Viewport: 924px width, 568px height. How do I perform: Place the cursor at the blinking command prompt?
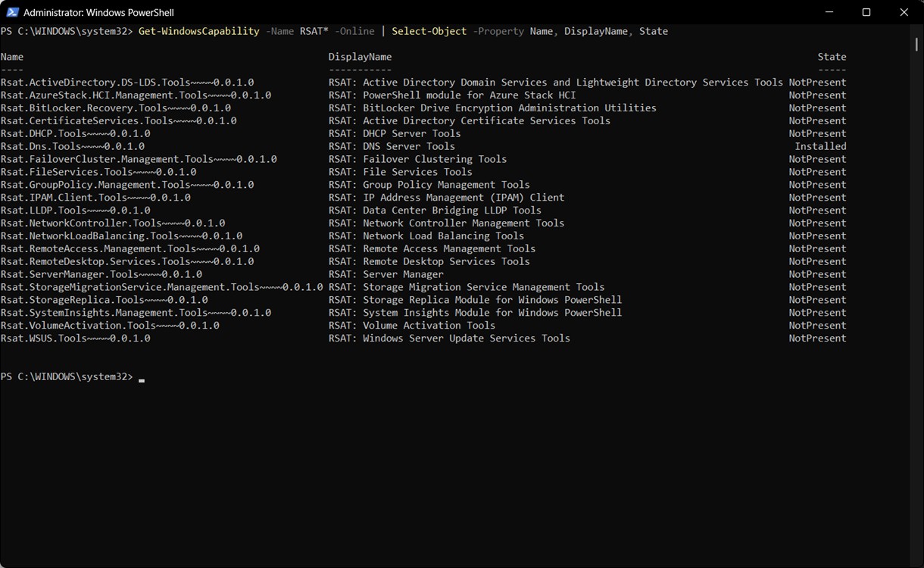point(141,376)
